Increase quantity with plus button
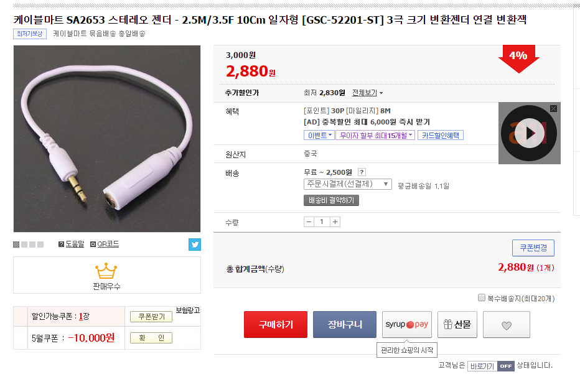Image resolution: width=580 pixels, height=392 pixels. [x=335, y=222]
